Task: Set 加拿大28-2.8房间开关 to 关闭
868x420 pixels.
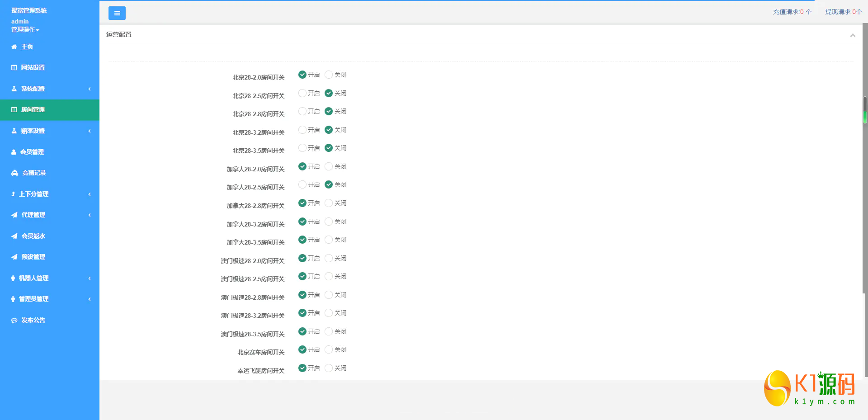Action: pos(329,203)
